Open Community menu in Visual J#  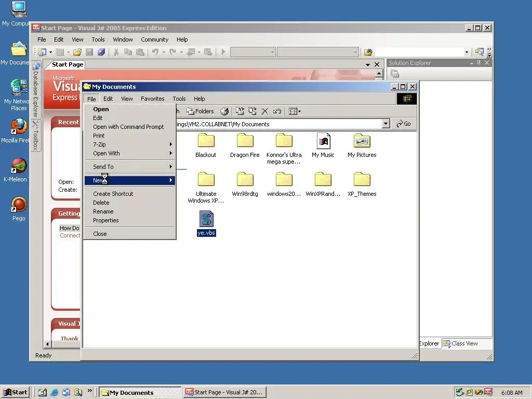click(x=155, y=39)
